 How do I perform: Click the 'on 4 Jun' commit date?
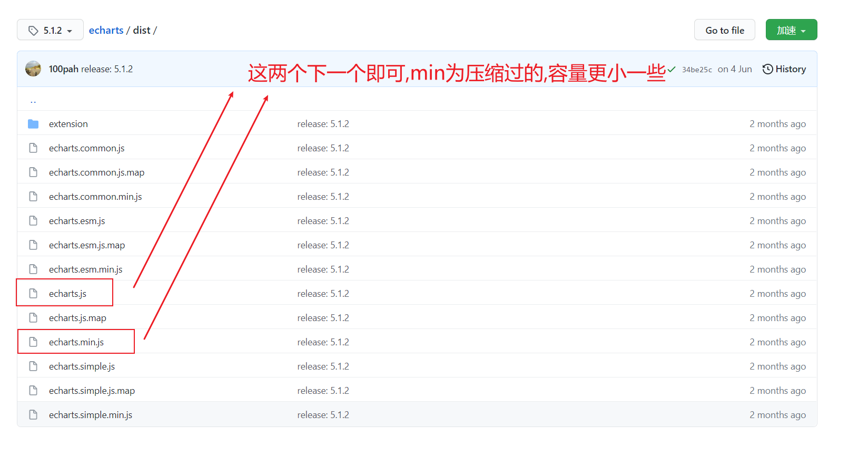pyautogui.click(x=735, y=69)
